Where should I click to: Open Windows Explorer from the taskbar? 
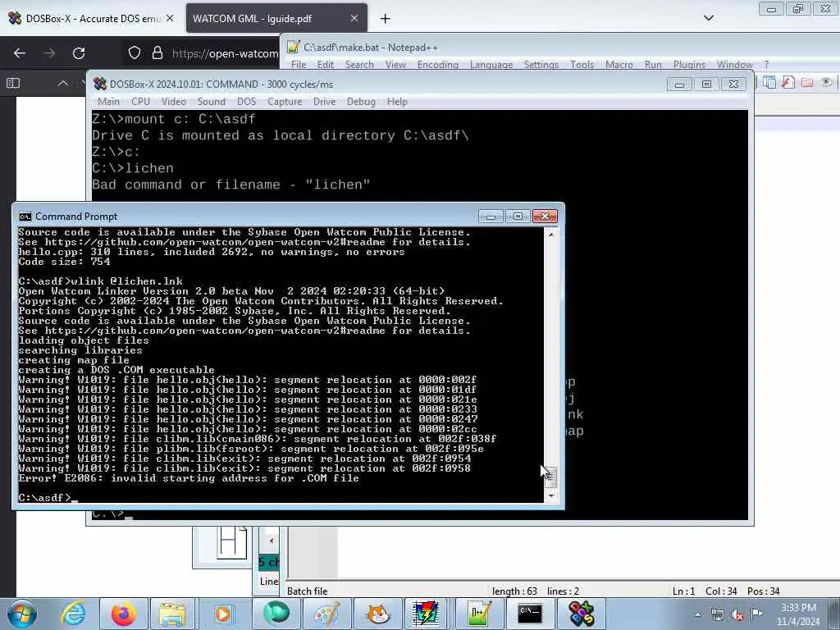pyautogui.click(x=172, y=614)
